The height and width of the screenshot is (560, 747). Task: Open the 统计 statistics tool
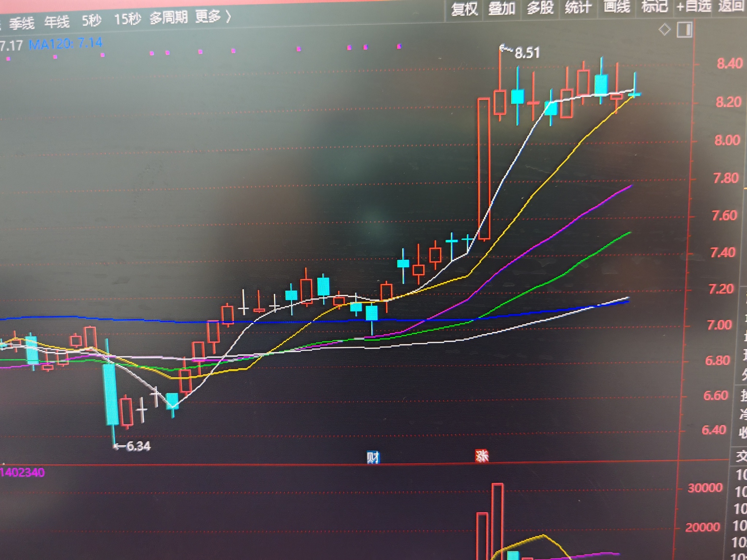pos(578,7)
